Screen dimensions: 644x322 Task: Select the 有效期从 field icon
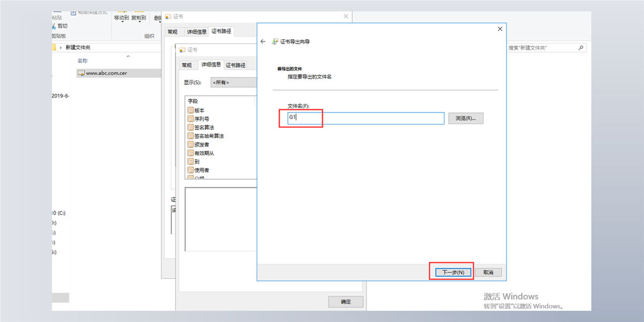click(x=191, y=153)
